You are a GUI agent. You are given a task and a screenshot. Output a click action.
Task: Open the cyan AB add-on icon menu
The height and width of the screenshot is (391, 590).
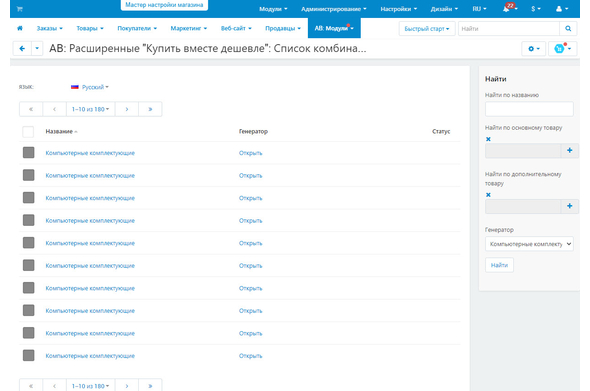[562, 49]
